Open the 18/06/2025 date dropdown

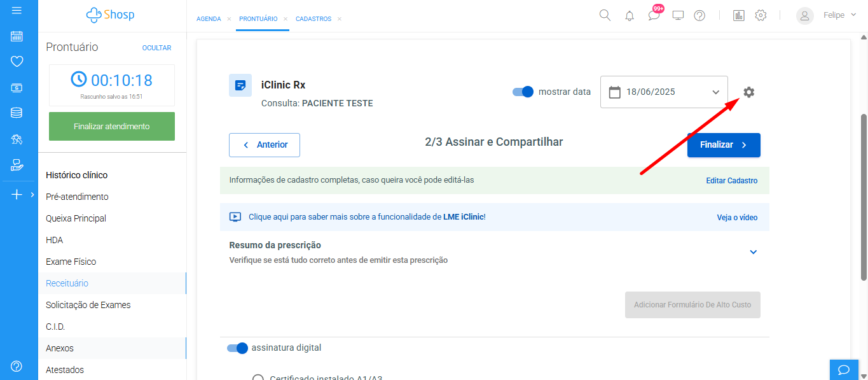(664, 92)
